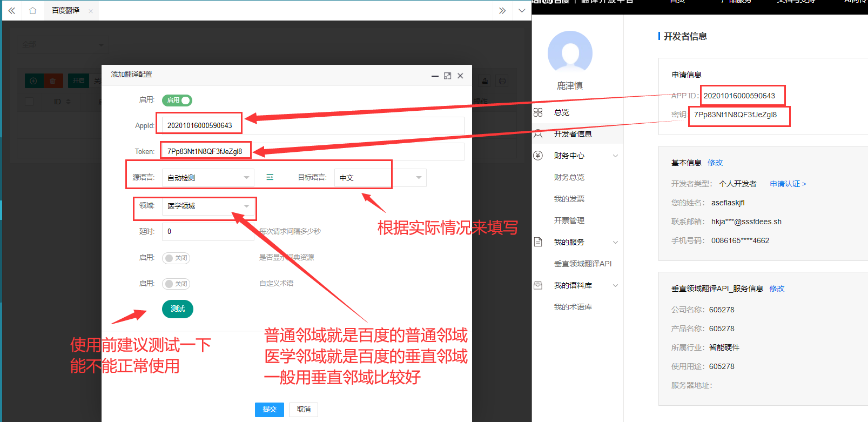
Task: Open the dimmed 全部 filter dropdown
Action: [x=63, y=44]
